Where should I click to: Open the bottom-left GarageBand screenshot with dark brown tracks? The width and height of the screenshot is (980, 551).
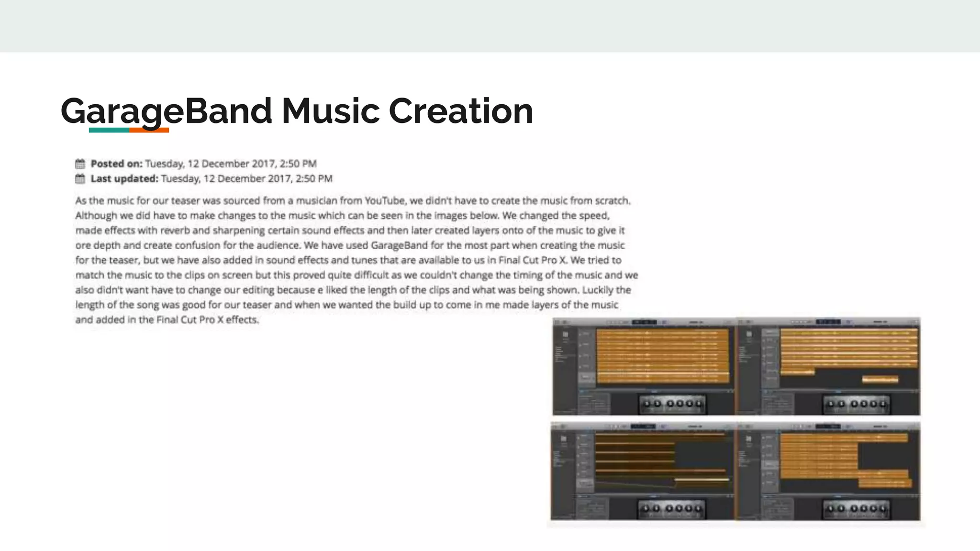point(643,472)
